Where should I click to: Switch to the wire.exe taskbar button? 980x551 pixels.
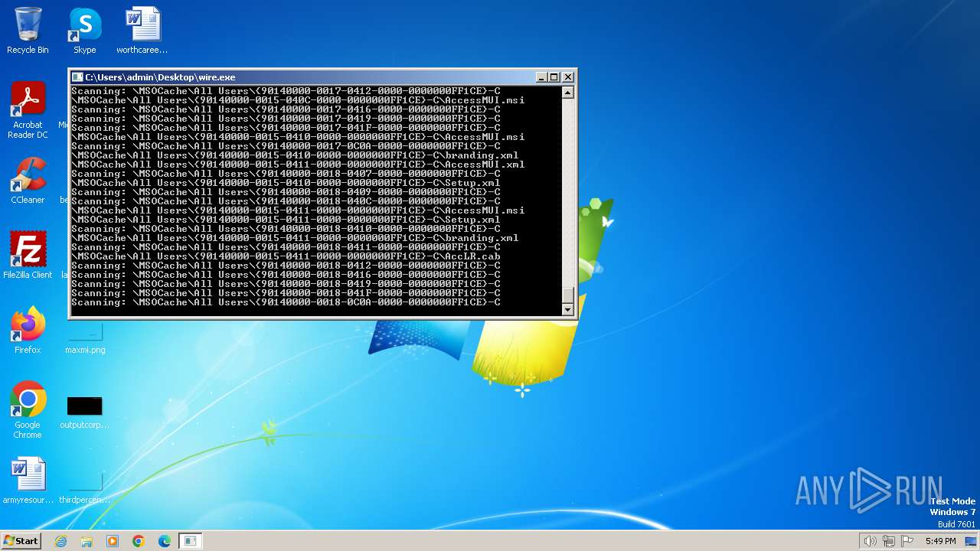coord(190,541)
